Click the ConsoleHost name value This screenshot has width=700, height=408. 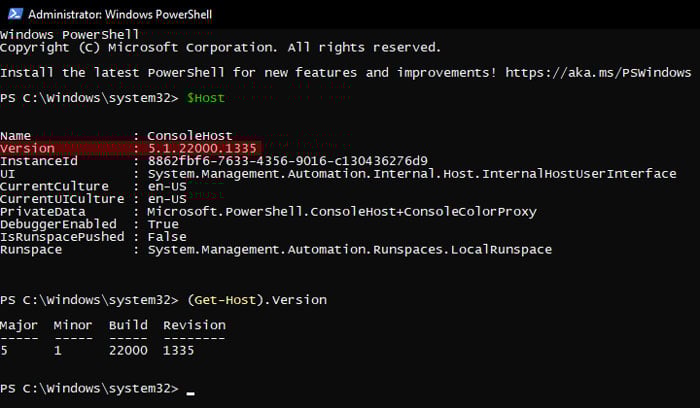(190, 135)
